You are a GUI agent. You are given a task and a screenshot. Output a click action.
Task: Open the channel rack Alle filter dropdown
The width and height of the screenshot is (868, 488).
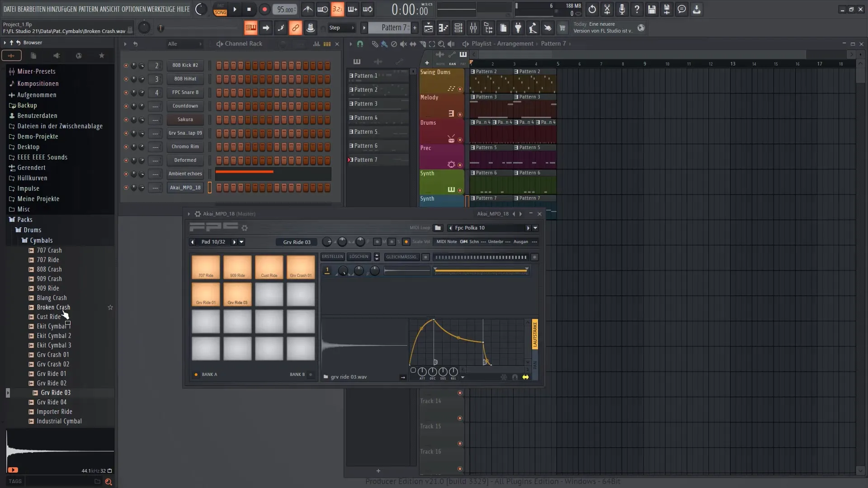tap(184, 44)
